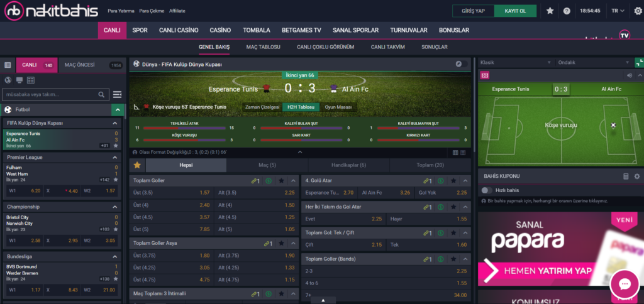Add Esperance Tunis match to favorites
Viewport: 644px width, 304px height.
[x=115, y=145]
